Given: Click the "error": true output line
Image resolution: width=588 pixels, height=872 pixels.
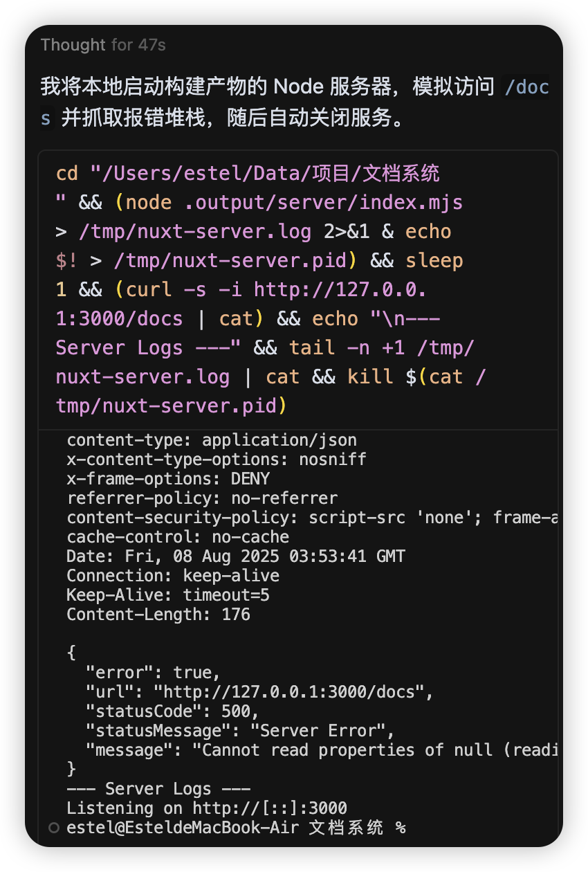Looking at the screenshot, I should pyautogui.click(x=153, y=673).
